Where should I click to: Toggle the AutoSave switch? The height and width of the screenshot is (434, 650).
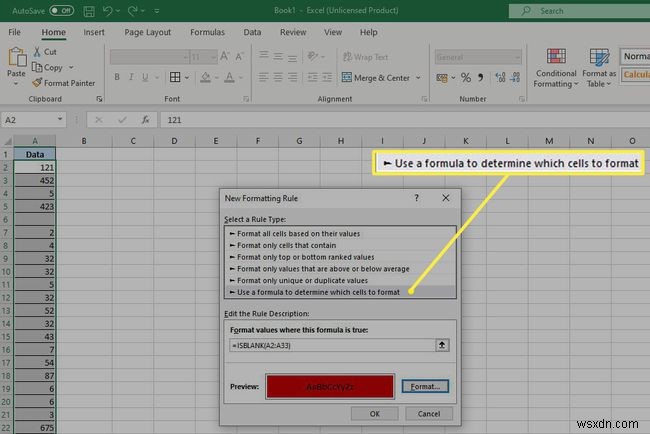point(61,10)
